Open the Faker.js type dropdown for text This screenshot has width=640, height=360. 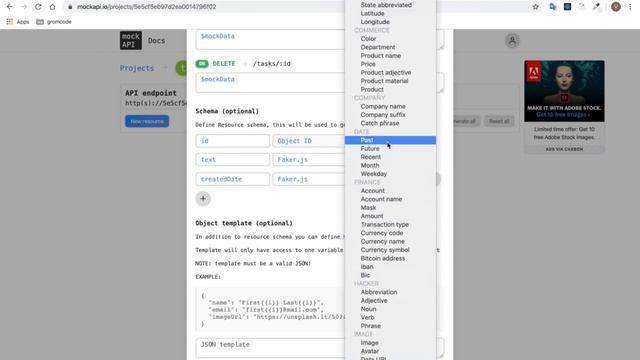tap(309, 160)
